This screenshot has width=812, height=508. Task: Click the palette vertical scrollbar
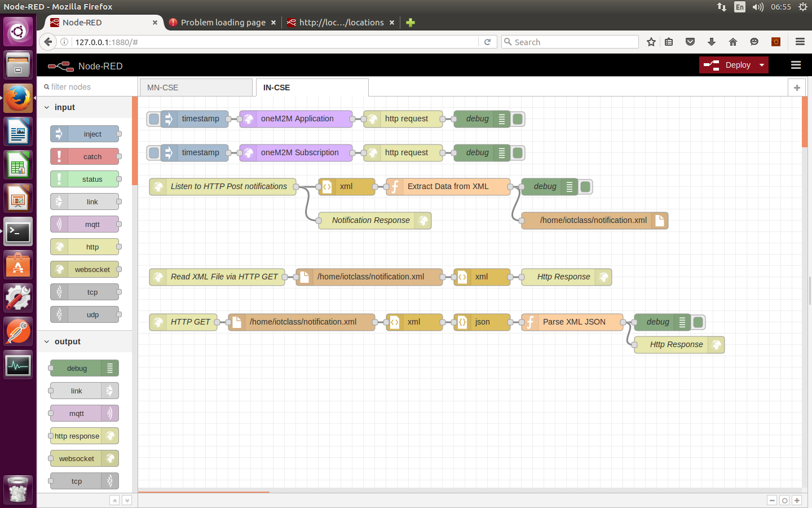tap(135, 141)
